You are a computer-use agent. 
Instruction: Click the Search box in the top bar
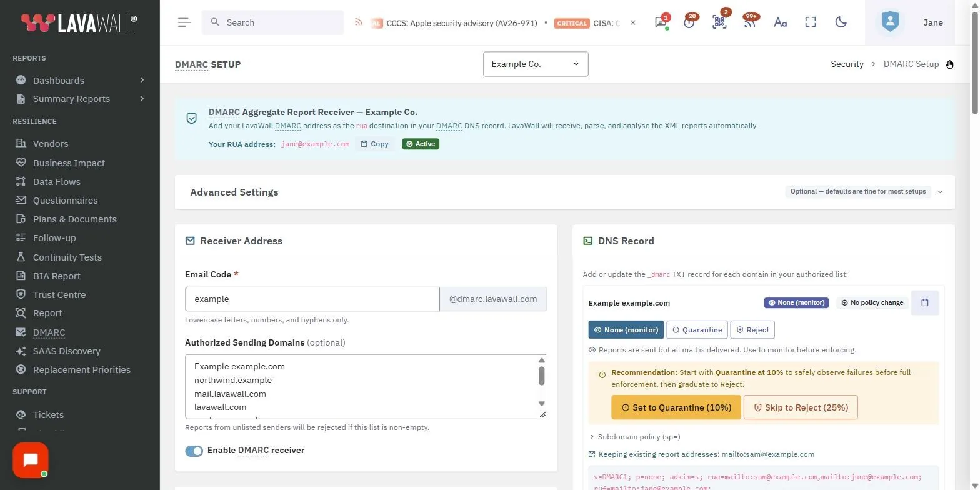(x=272, y=22)
